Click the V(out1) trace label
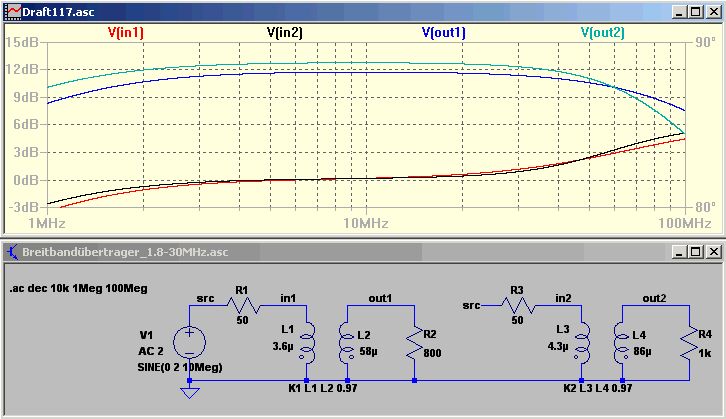The height and width of the screenshot is (419, 726). (444, 33)
